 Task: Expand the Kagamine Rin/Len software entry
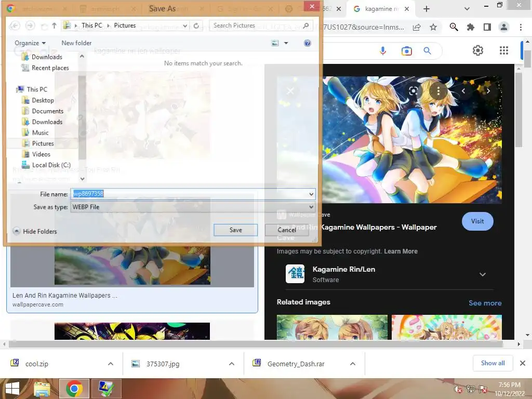[483, 274]
